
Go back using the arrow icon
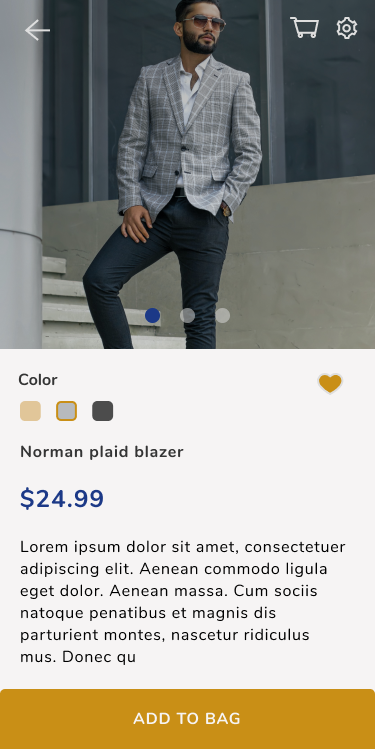tap(37, 30)
